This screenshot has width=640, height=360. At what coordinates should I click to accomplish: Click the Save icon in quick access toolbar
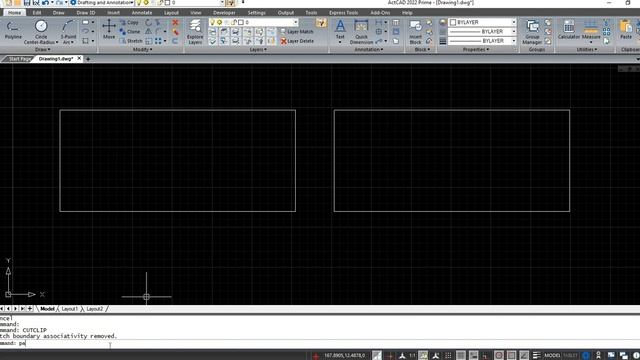pos(27,2)
